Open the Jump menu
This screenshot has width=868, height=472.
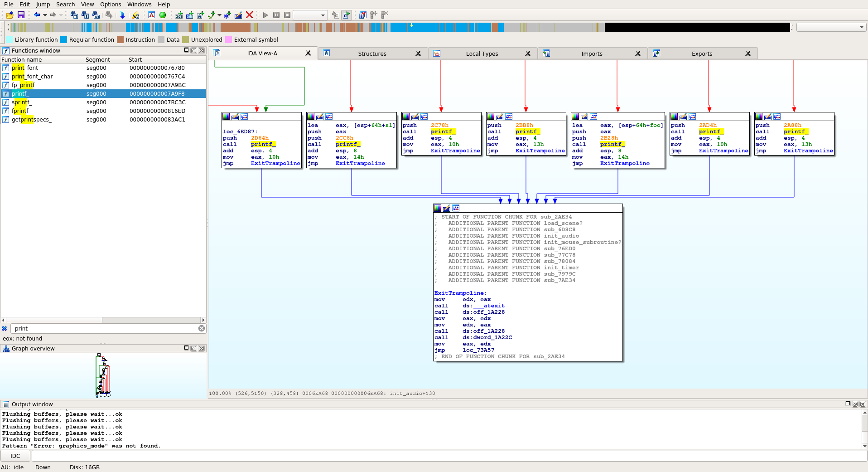43,4
